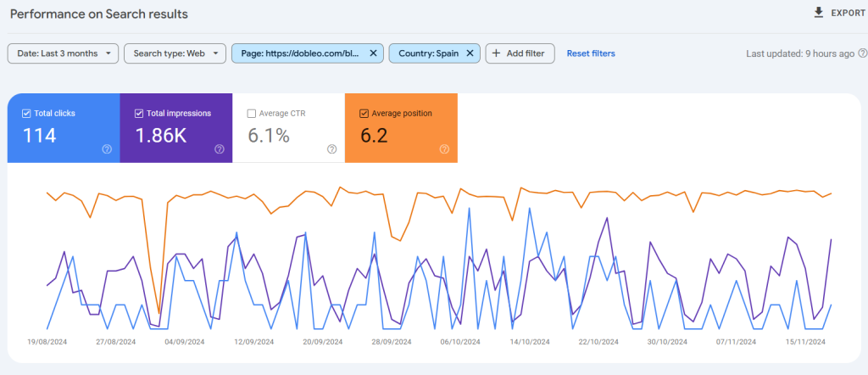Uncheck the Total impressions checkbox
Screen dimensions: 868x375
click(x=139, y=113)
